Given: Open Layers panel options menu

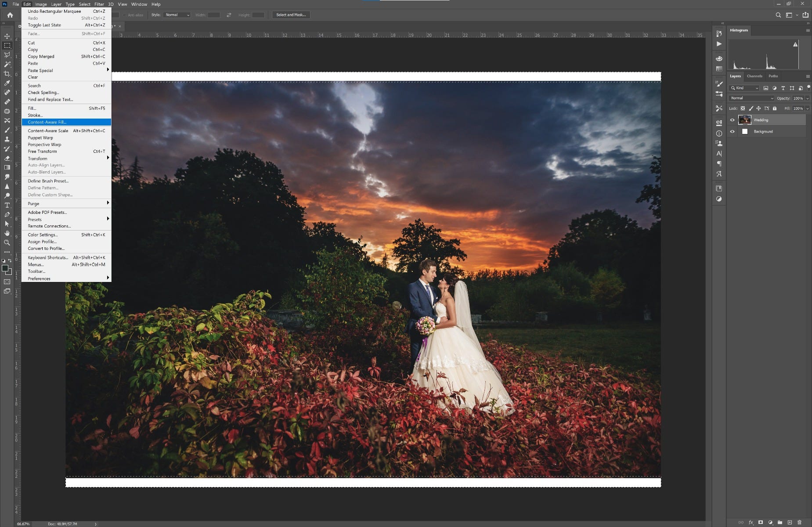Looking at the screenshot, I should 808,76.
